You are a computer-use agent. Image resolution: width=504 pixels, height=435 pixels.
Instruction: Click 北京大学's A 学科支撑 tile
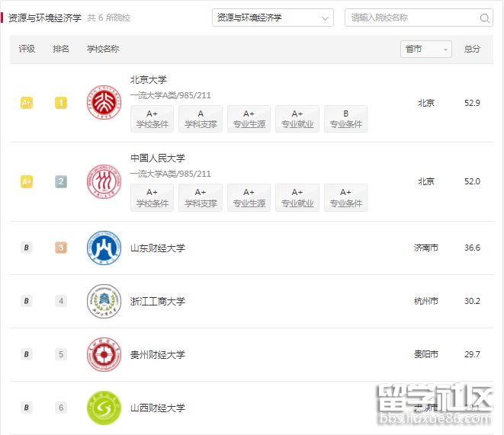[x=201, y=119]
